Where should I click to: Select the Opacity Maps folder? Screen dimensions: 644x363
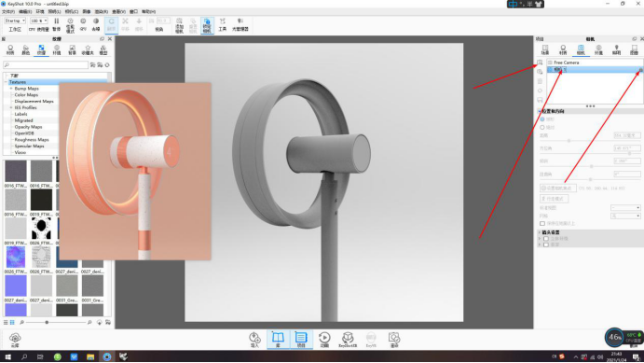tap(28, 127)
